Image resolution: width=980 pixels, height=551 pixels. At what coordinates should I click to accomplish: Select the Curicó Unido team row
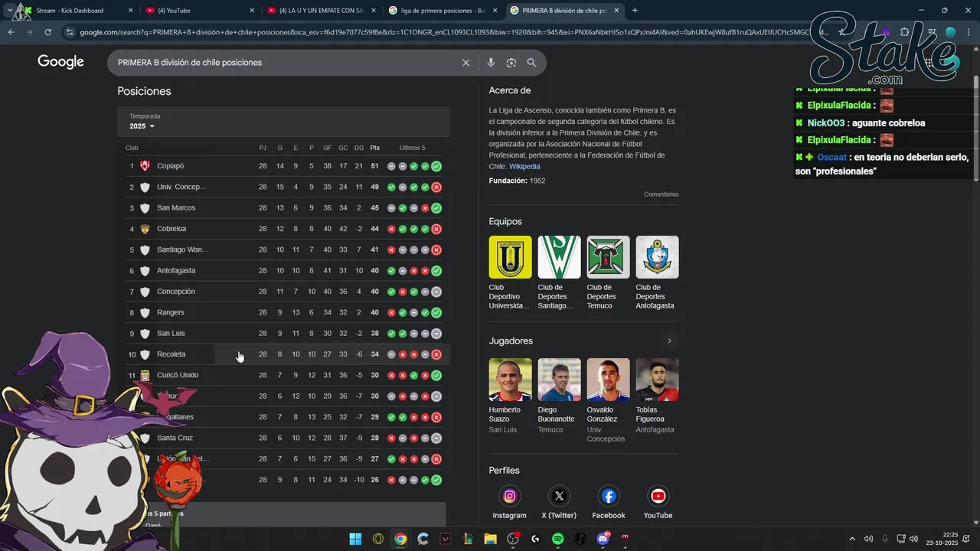pos(284,375)
